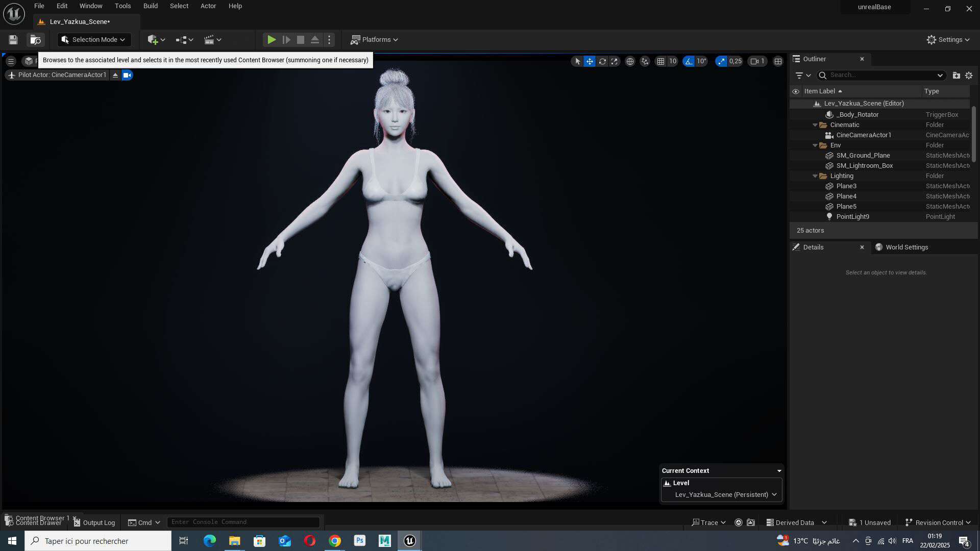Collapse the Cinematic folder in Outliner
Image resolution: width=980 pixels, height=551 pixels.
click(x=815, y=125)
